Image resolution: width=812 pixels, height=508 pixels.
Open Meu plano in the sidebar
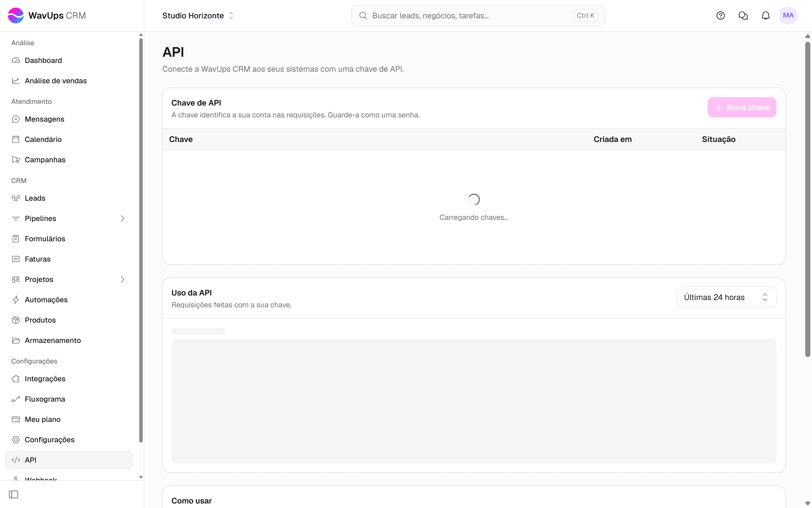69,419
